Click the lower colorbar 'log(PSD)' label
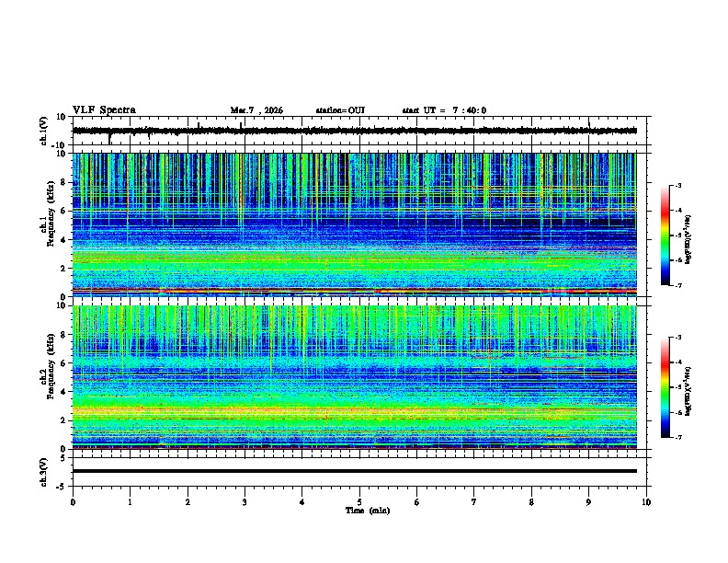The width and height of the screenshot is (728, 563). click(x=688, y=391)
